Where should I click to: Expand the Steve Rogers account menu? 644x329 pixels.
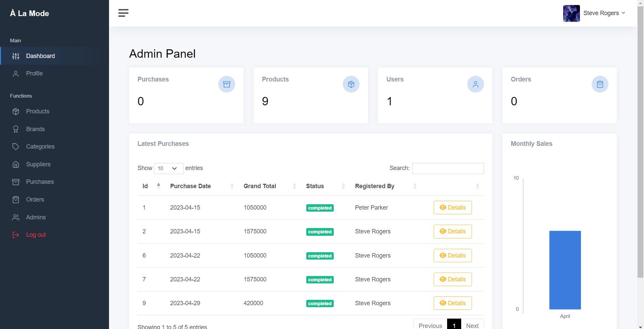pyautogui.click(x=604, y=13)
